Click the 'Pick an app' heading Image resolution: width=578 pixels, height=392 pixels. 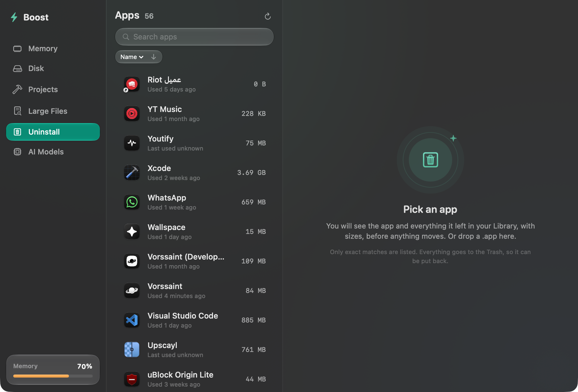[430, 209]
